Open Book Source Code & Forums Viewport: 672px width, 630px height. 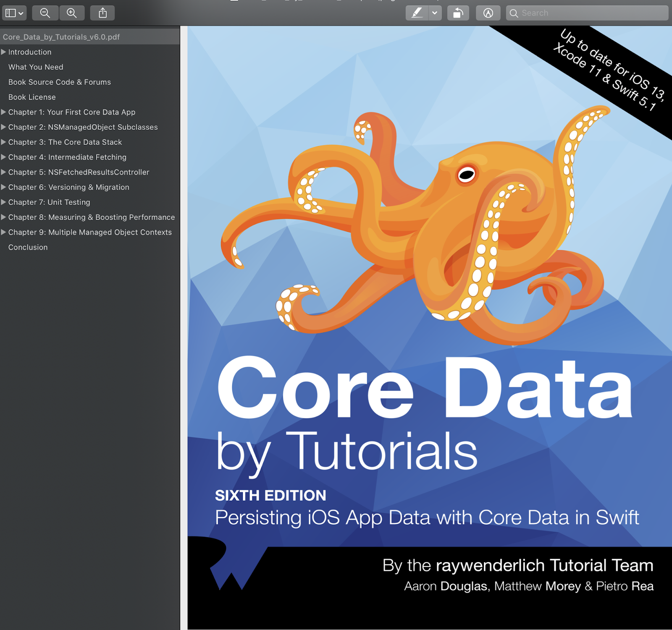60,82
